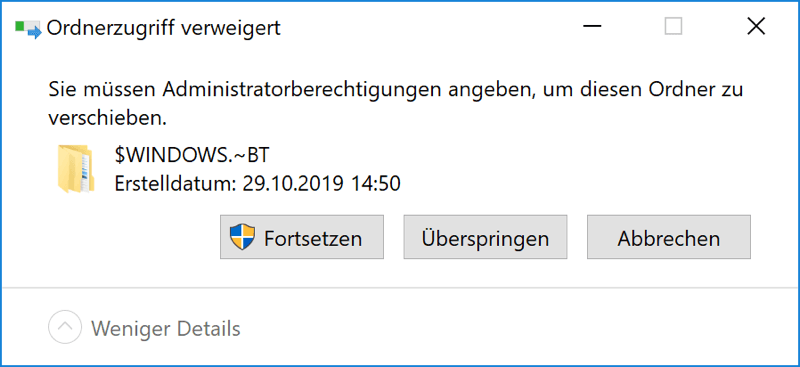Screen dimensions: 800x367
Task: Click the UAC shield icon on Fortsetzen
Action: pos(242,238)
